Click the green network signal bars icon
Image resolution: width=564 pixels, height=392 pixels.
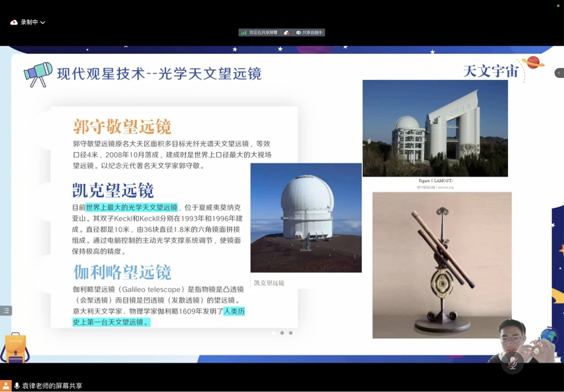coord(244,33)
